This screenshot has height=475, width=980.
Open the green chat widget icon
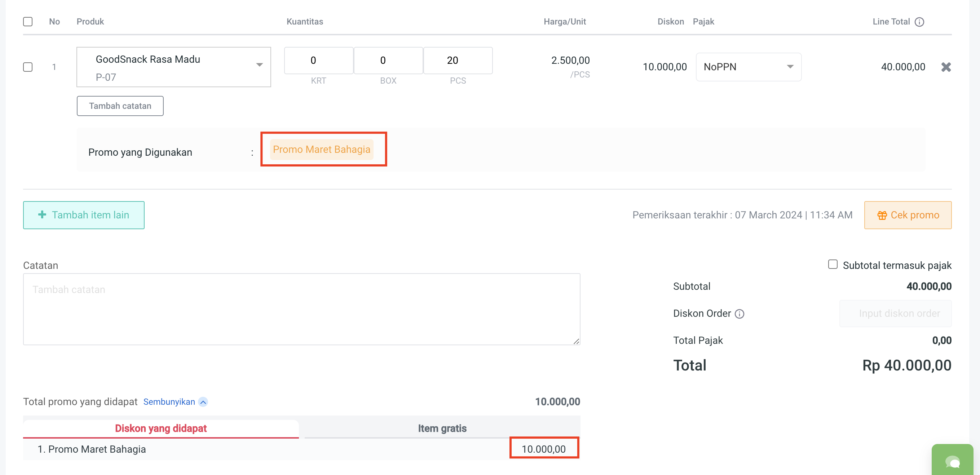(x=953, y=462)
